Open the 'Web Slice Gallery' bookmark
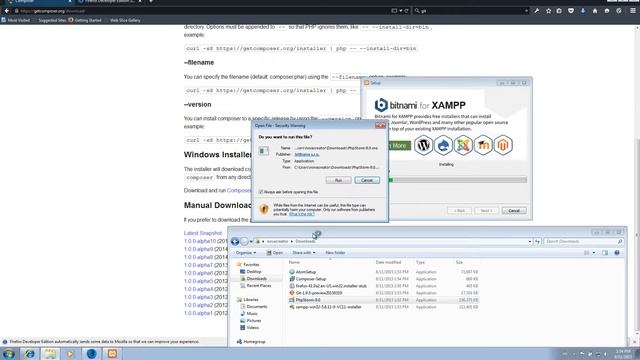Viewport: 640px width, 360px height. 125,20
